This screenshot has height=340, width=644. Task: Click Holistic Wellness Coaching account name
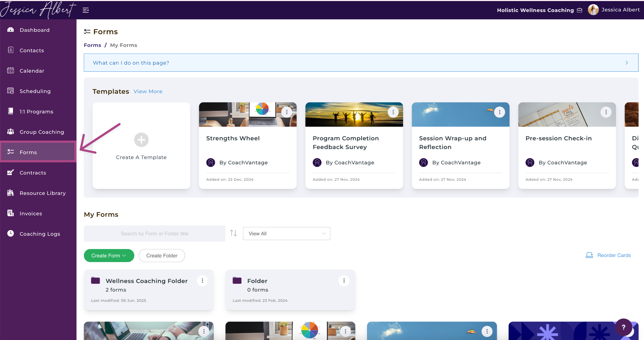tap(535, 10)
